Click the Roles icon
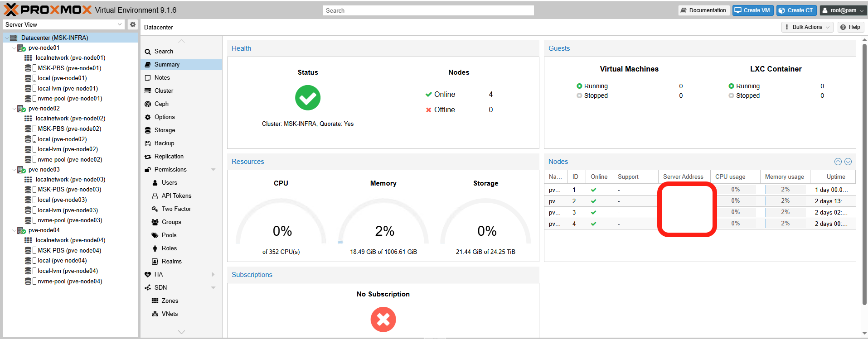The image size is (868, 339). pyautogui.click(x=155, y=248)
